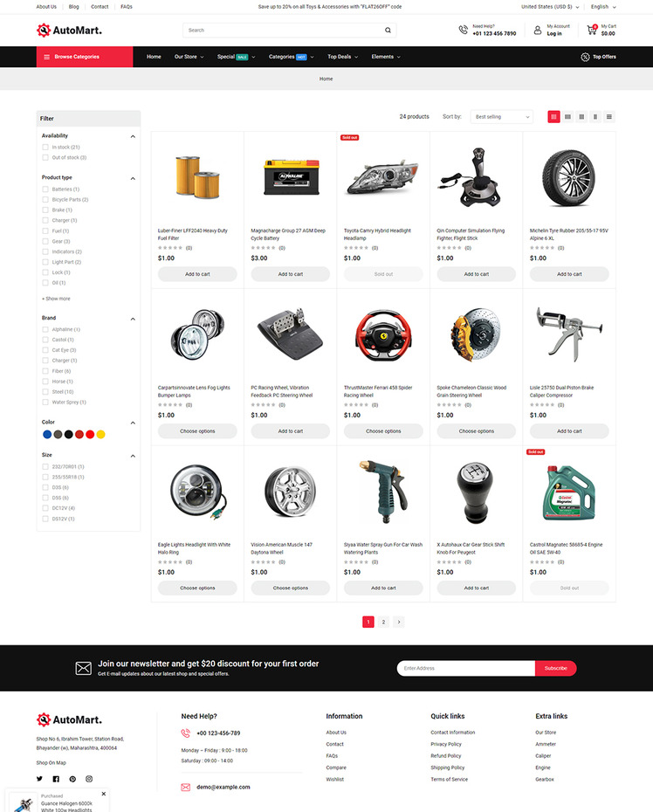
Task: Collapse the Size filter section
Action: (x=133, y=456)
